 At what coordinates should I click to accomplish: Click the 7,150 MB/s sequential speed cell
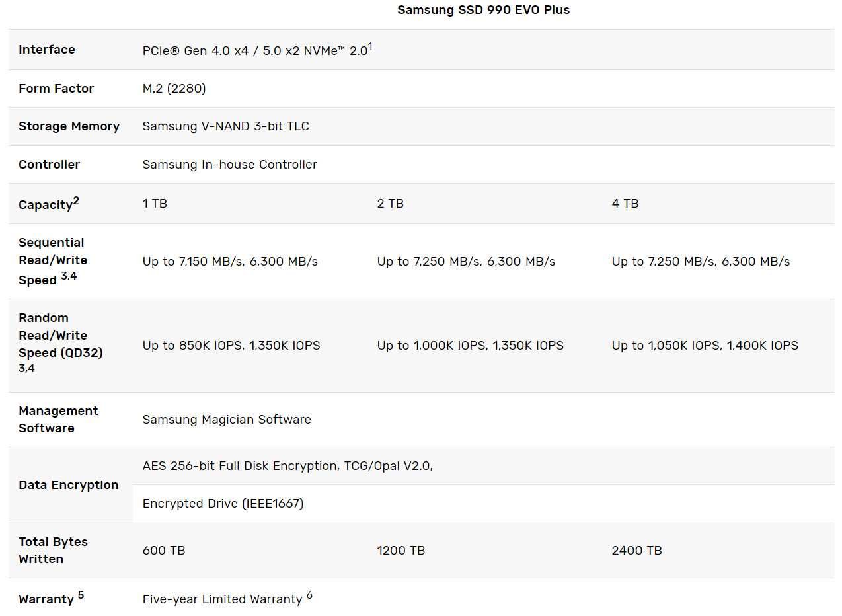230,262
